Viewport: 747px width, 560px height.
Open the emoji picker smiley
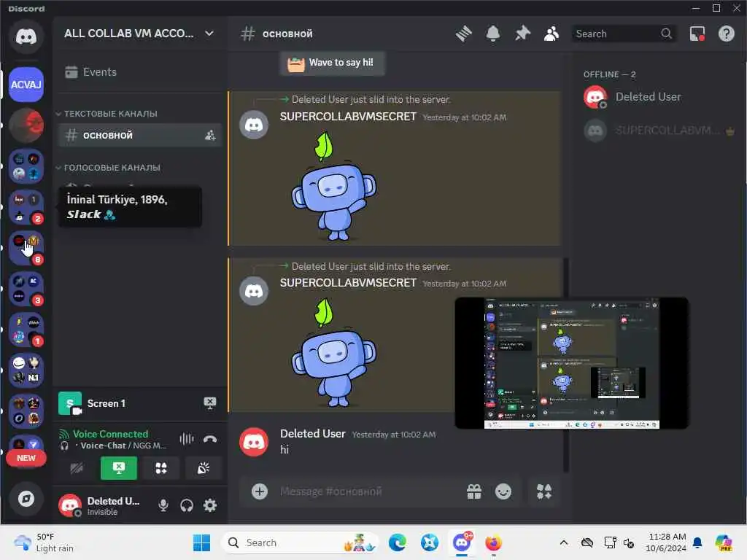point(503,491)
